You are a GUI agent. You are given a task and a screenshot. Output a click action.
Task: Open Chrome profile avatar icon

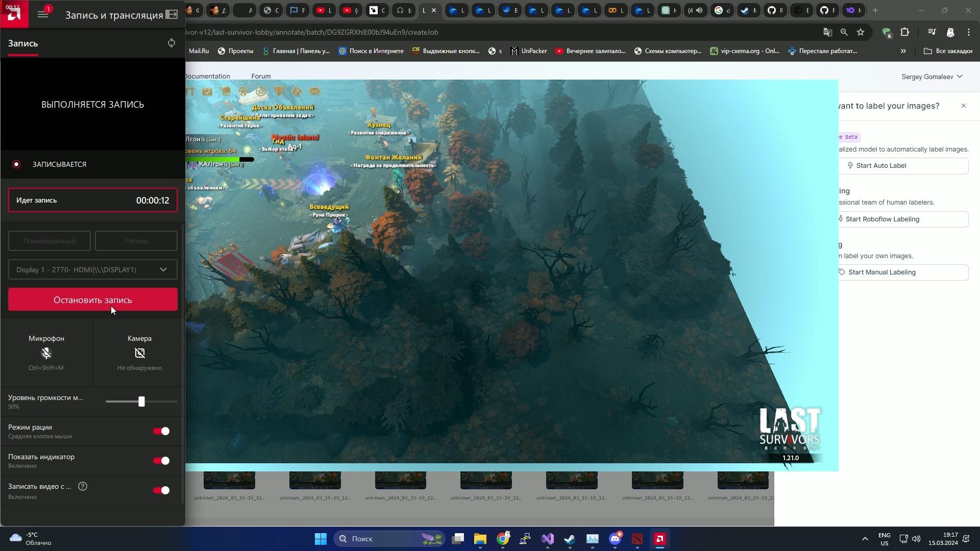[x=950, y=32]
